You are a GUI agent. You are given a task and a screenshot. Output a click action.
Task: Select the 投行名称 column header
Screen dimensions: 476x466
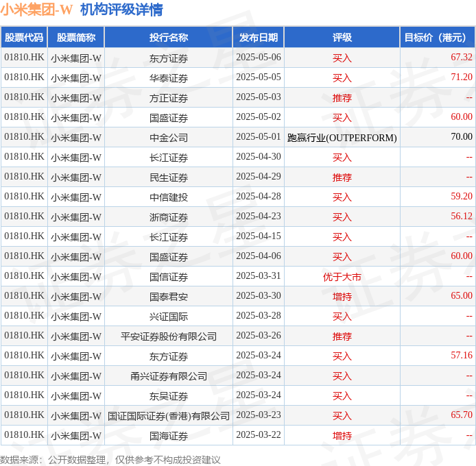(169, 37)
